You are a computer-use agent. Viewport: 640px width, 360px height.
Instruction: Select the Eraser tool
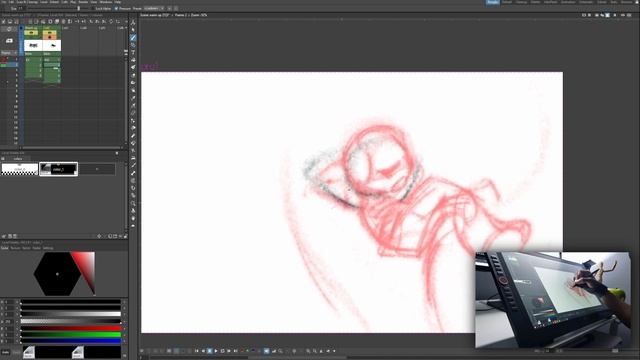[133, 75]
